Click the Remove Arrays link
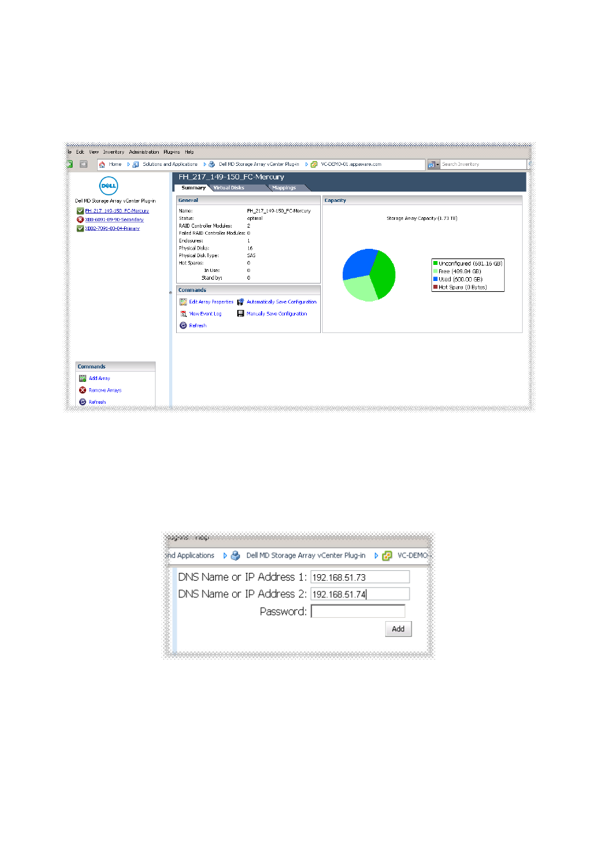This screenshot has height=868, width=614. [105, 390]
